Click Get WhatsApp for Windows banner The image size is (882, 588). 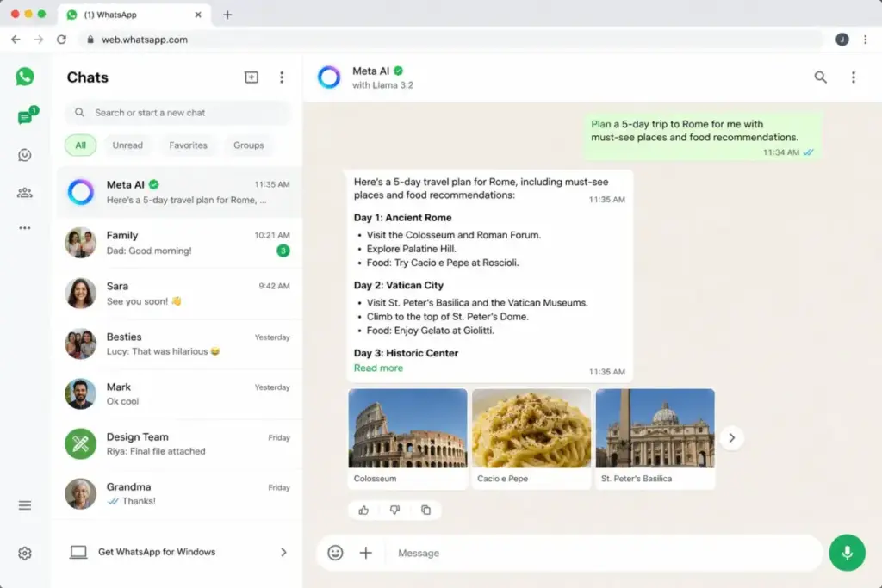(x=179, y=552)
